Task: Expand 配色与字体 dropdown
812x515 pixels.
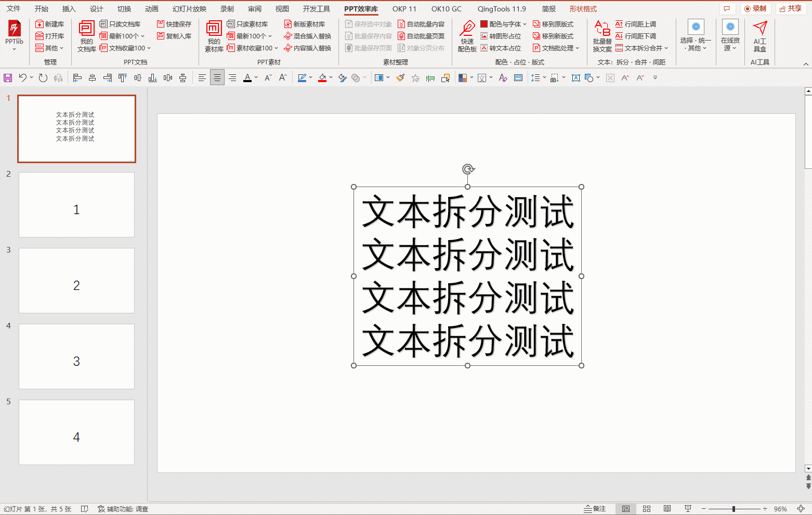Action: (503, 24)
